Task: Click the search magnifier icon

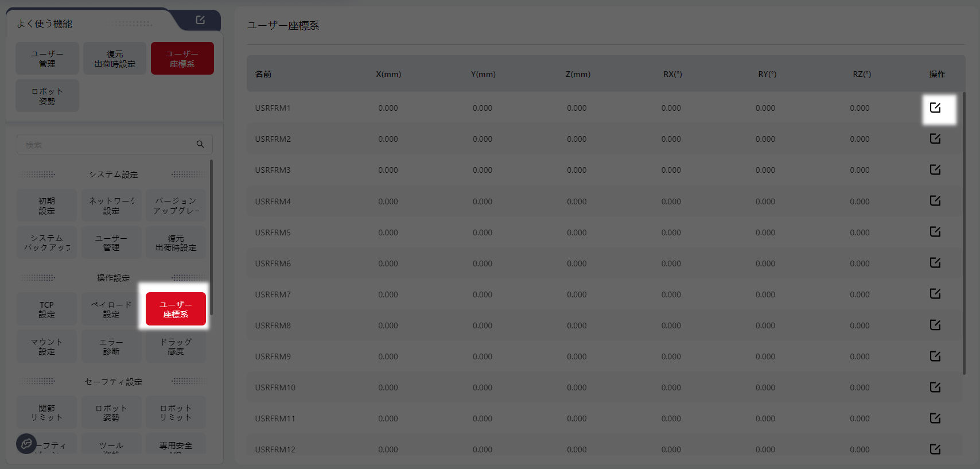Action: click(x=200, y=144)
